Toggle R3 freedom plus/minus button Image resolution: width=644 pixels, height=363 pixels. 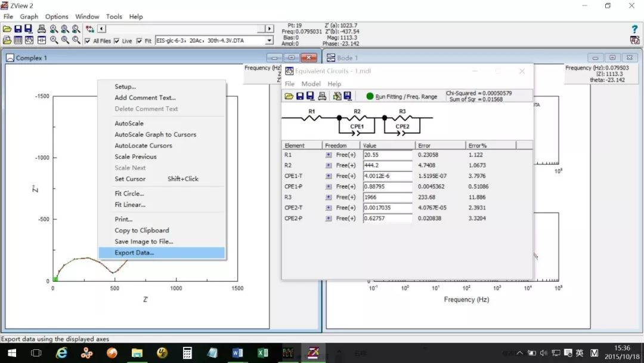[328, 198]
